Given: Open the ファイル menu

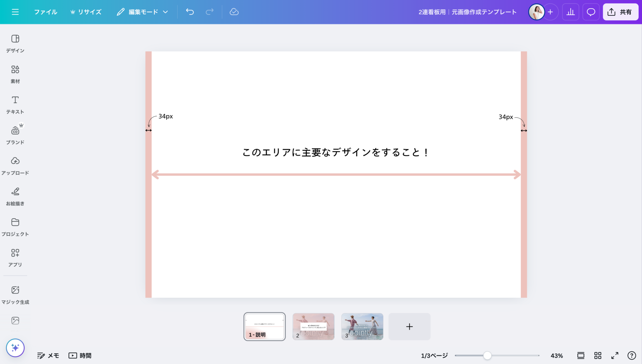Looking at the screenshot, I should point(45,12).
